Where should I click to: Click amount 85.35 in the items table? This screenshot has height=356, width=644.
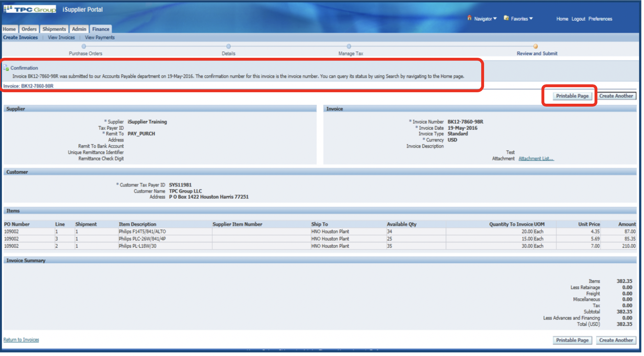tap(630, 239)
